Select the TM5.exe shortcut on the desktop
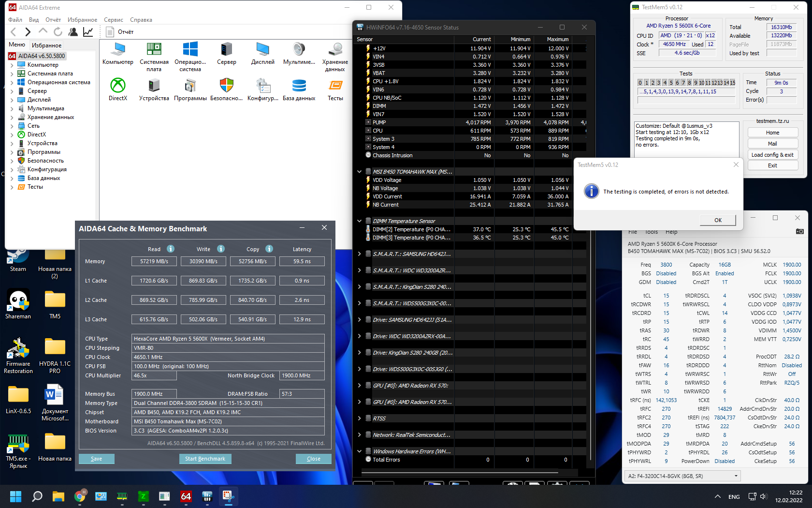 coord(18,451)
